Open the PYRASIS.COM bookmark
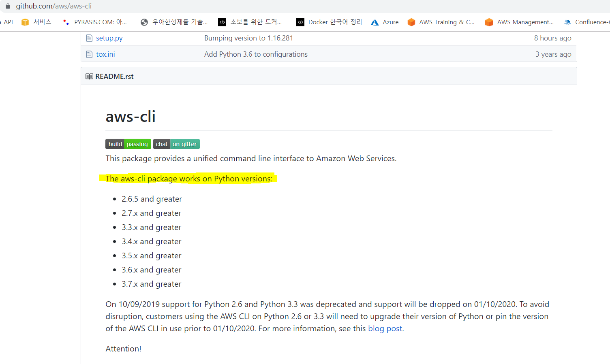Viewport: 610px width, 364px height. tap(95, 22)
